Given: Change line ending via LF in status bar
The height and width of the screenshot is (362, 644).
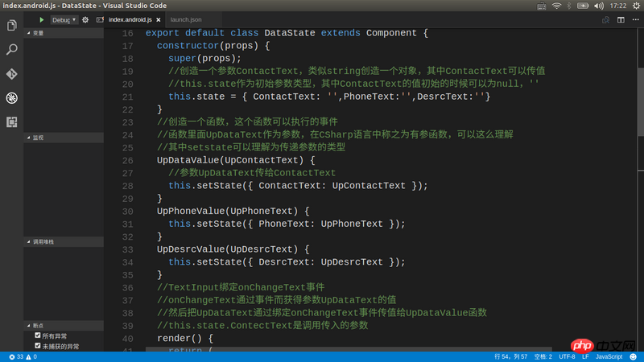Looking at the screenshot, I should tap(585, 357).
